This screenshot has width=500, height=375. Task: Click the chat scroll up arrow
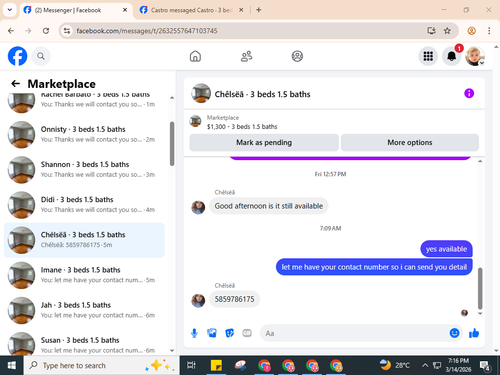(480, 161)
